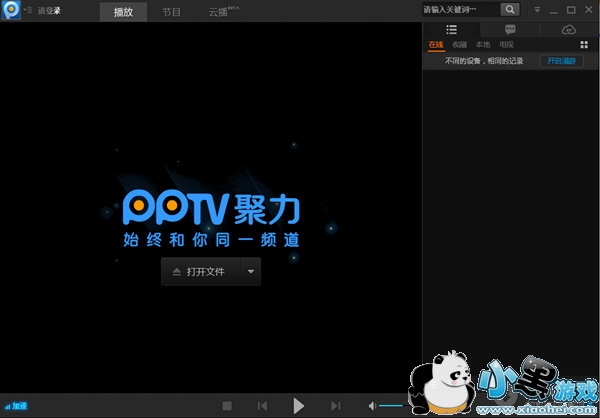Click the 打开文件 button
This screenshot has width=600, height=418.
click(x=201, y=272)
